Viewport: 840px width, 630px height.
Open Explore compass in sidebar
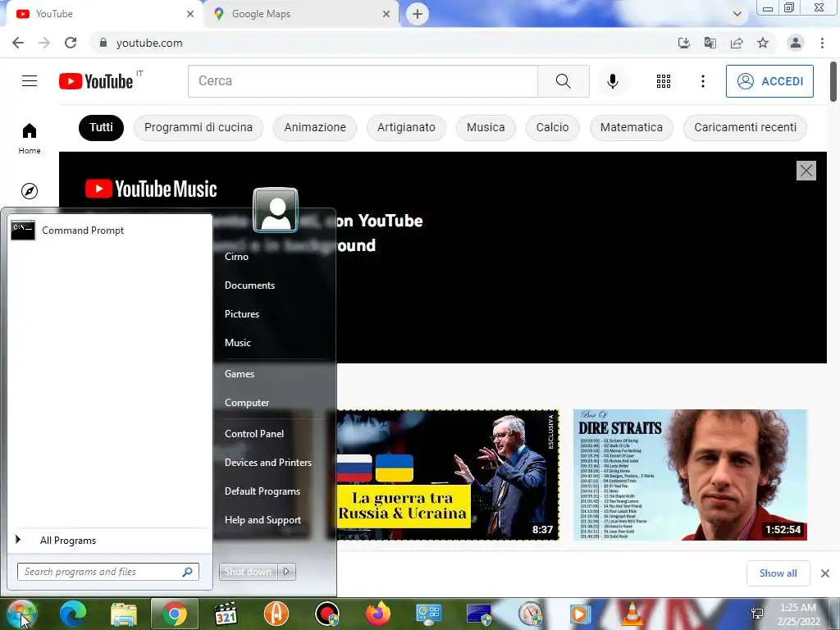(x=30, y=190)
